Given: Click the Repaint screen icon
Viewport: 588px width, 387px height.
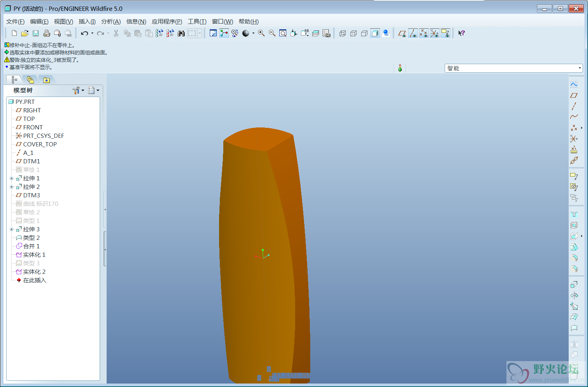Looking at the screenshot, I should point(213,33).
